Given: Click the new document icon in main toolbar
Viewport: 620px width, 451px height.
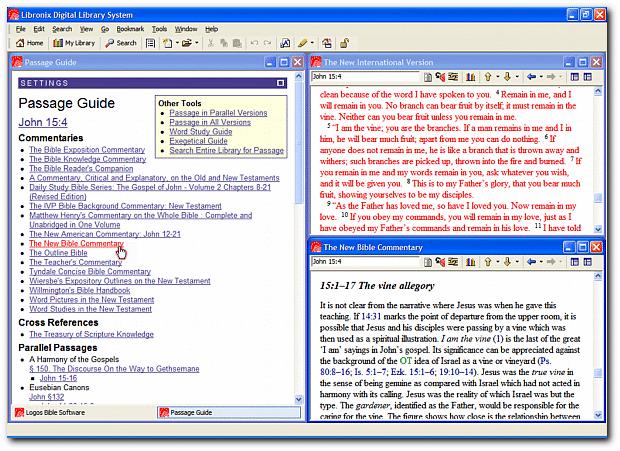Looking at the screenshot, I should pos(168,43).
